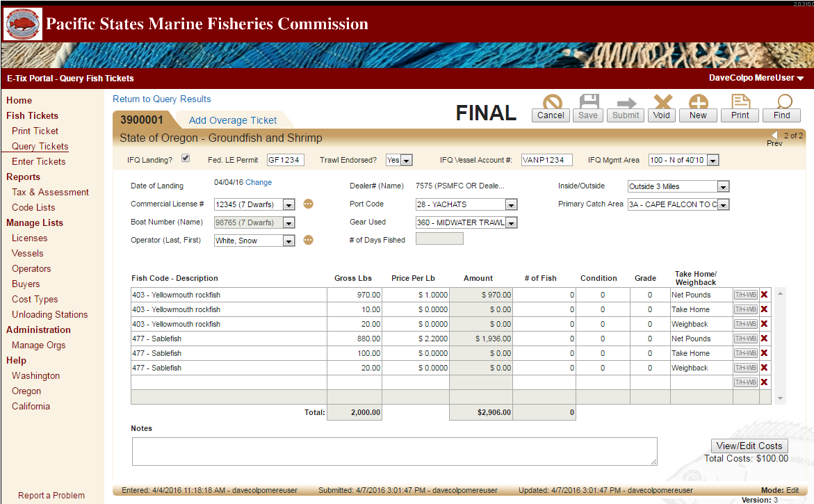Delete the Yellowmouth rockfish Weighback row

764,323
